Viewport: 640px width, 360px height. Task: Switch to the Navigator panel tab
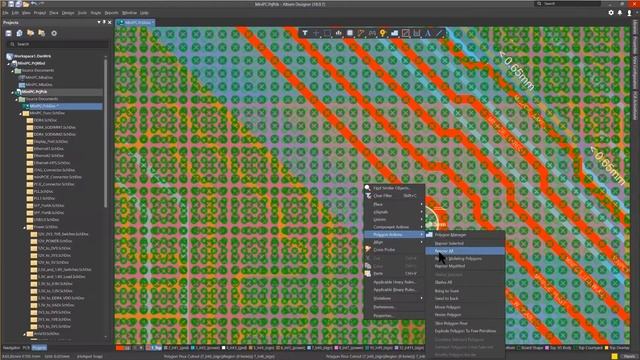pos(11,348)
